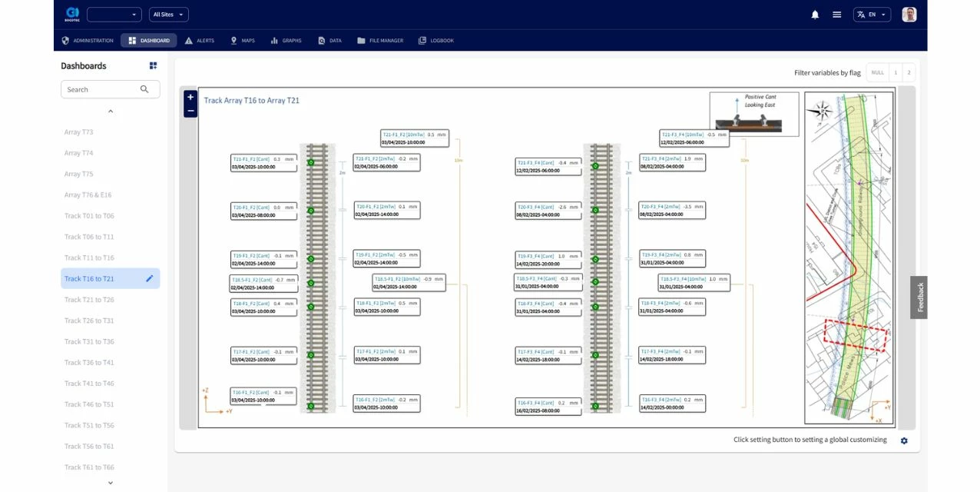
Task: Click the dashboard grid layout icon
Action: 153,66
